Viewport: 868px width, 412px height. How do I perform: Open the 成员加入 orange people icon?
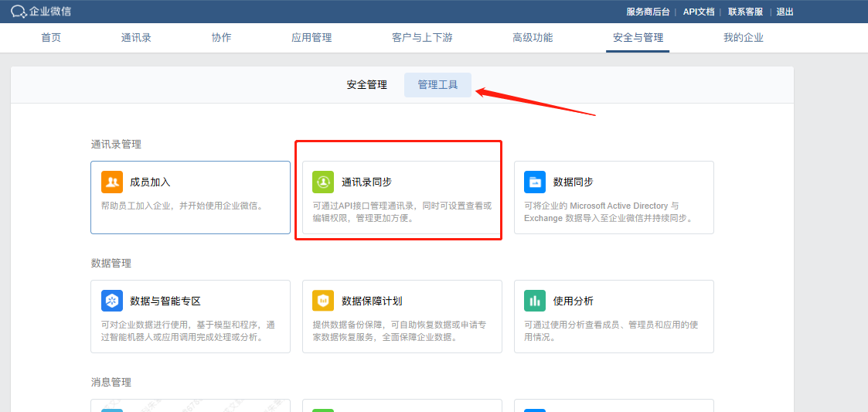(112, 182)
